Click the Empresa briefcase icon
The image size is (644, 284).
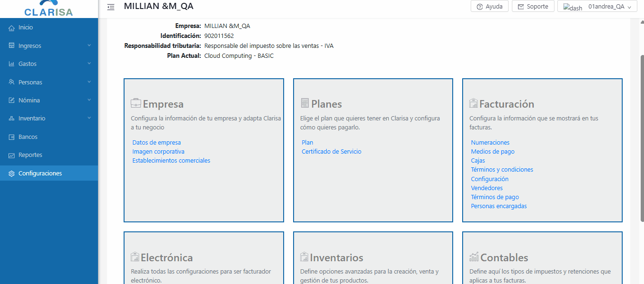pyautogui.click(x=136, y=103)
